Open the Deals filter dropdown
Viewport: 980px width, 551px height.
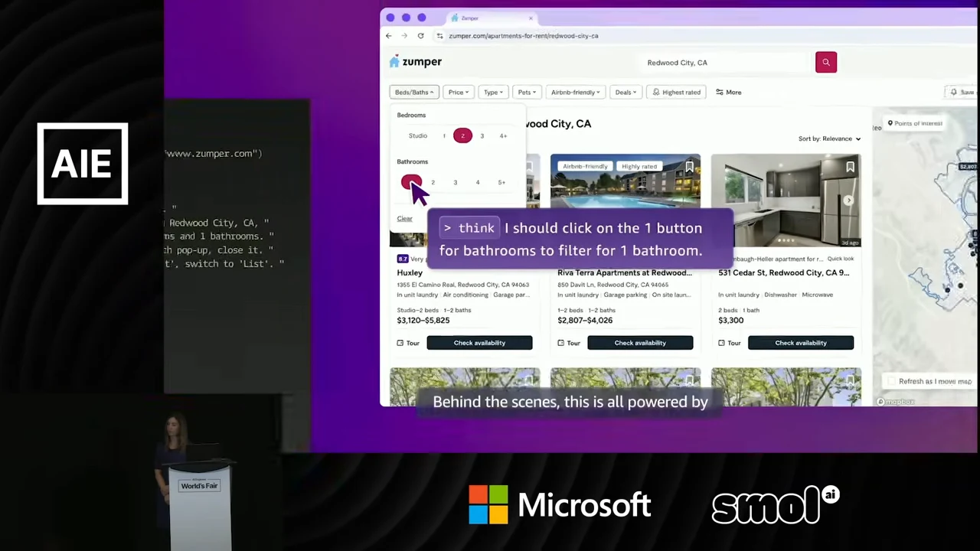tap(626, 92)
